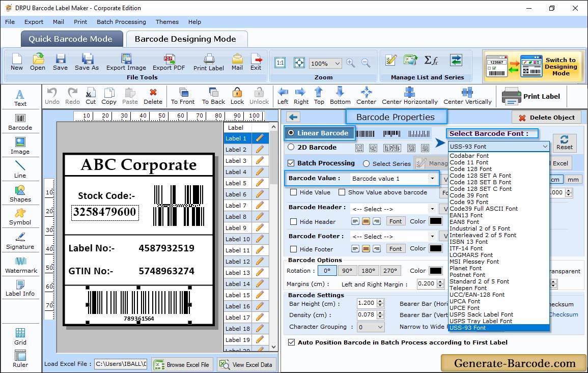Select the Watermark tool

(21, 265)
